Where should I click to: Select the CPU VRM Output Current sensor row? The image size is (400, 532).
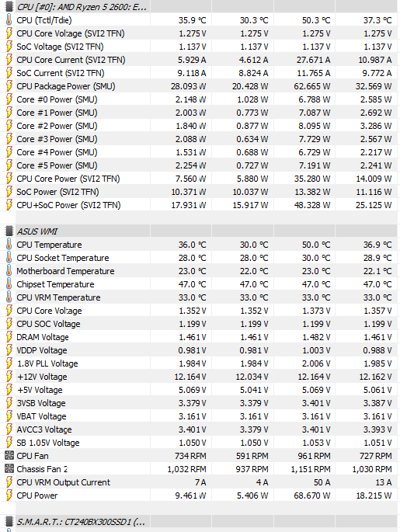coord(200,482)
